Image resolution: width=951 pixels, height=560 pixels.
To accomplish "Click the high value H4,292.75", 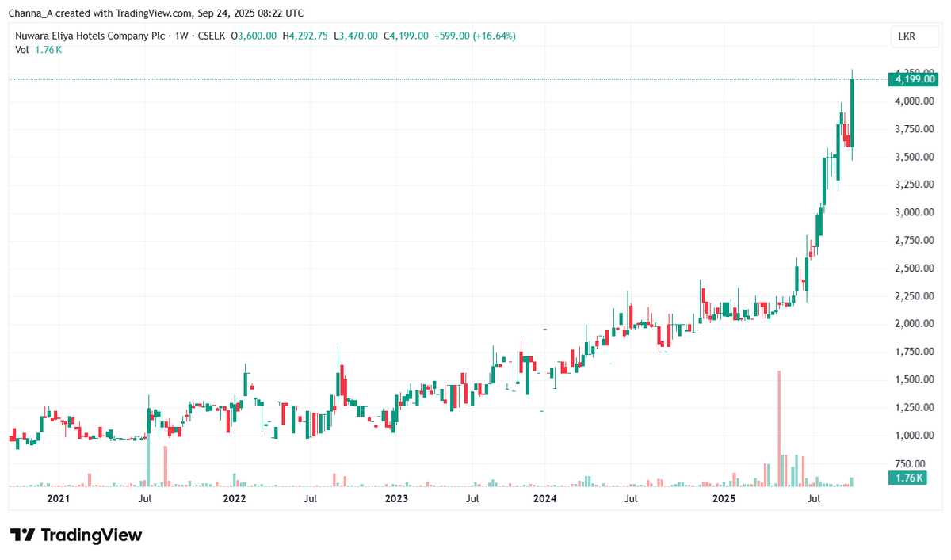I will coord(304,36).
